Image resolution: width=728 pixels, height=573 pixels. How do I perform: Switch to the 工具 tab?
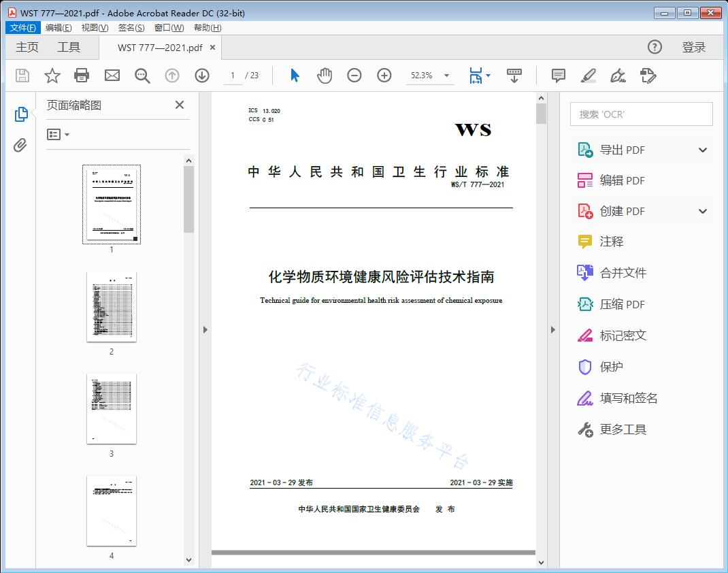(69, 47)
